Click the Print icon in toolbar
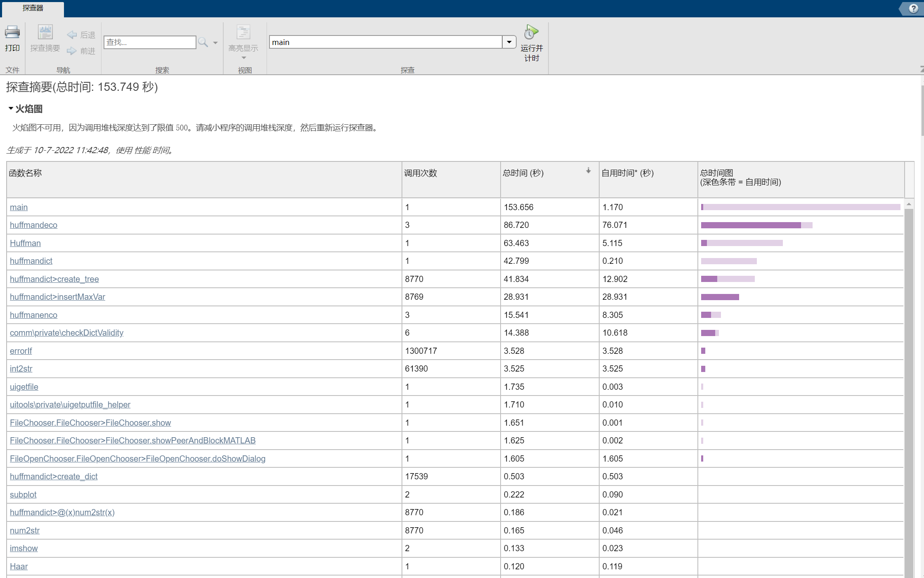The image size is (924, 578). [12, 33]
